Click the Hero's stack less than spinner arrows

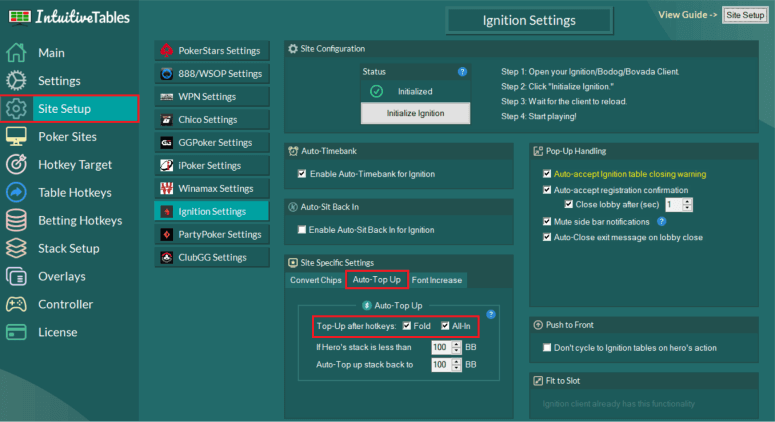coord(456,347)
